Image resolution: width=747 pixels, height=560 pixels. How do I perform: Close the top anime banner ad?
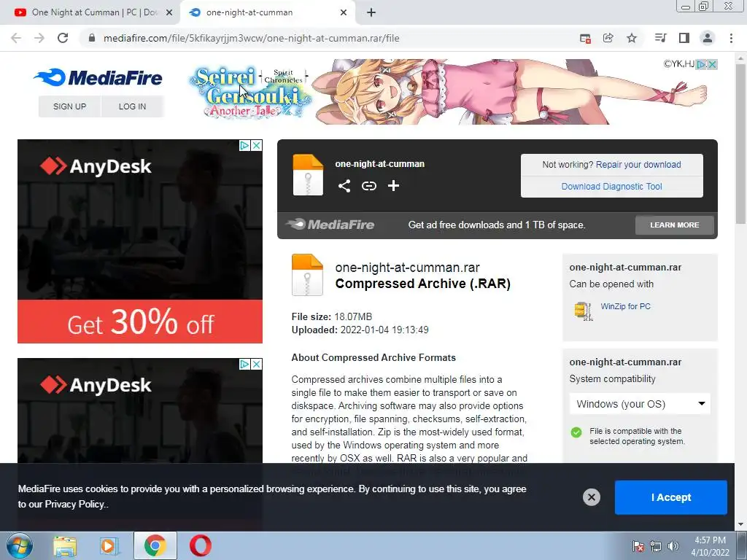(x=712, y=64)
